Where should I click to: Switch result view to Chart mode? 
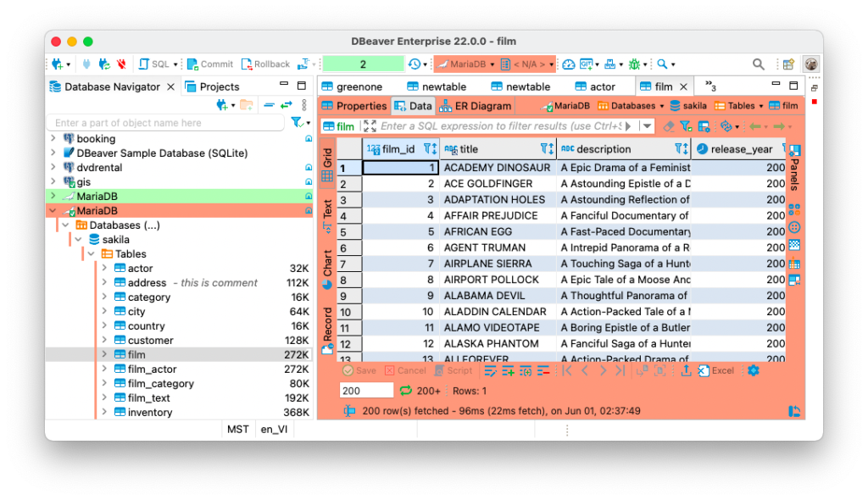click(327, 269)
